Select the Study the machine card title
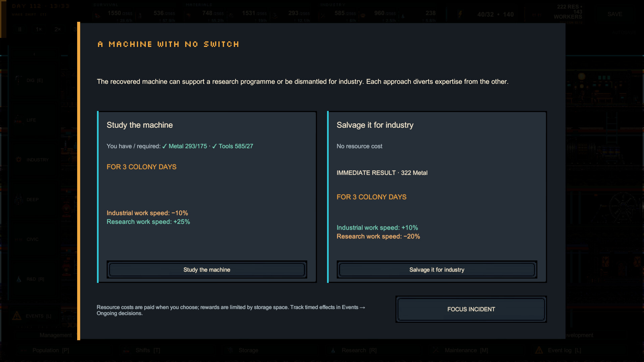Image resolution: width=644 pixels, height=362 pixels. pyautogui.click(x=140, y=125)
